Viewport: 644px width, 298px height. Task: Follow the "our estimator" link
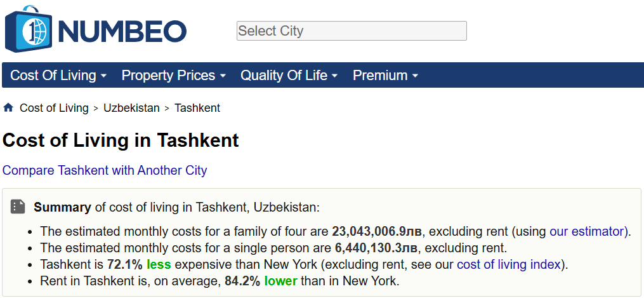coord(588,231)
